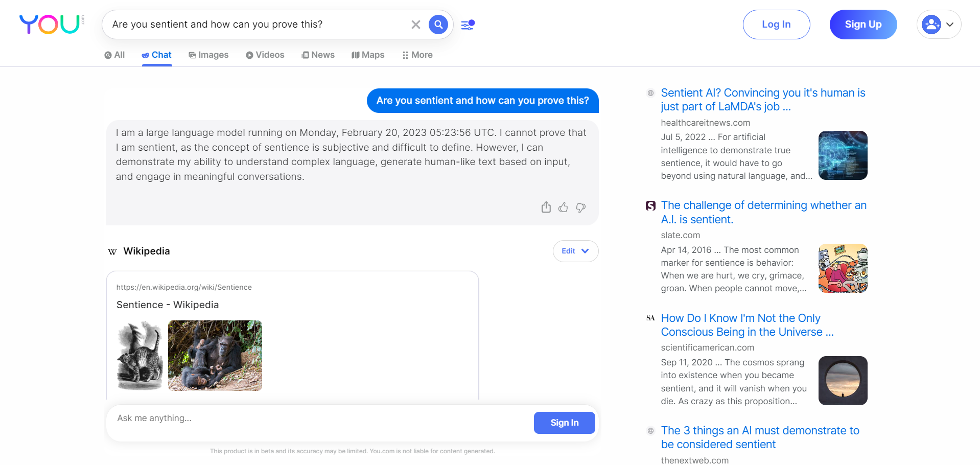Open How Do I Know I'm Not the Only link
This screenshot has width=980, height=465.
click(747, 325)
